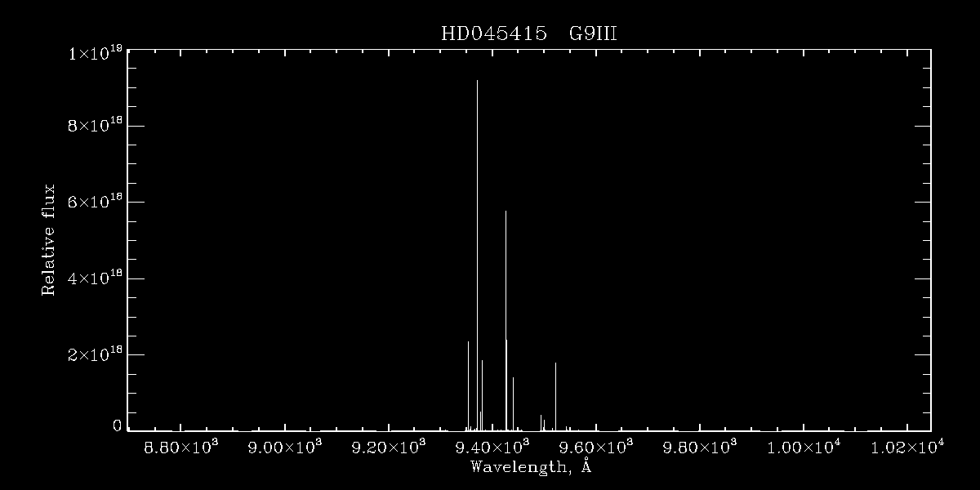Select the isolated peak near 9.52×10³

[555, 396]
